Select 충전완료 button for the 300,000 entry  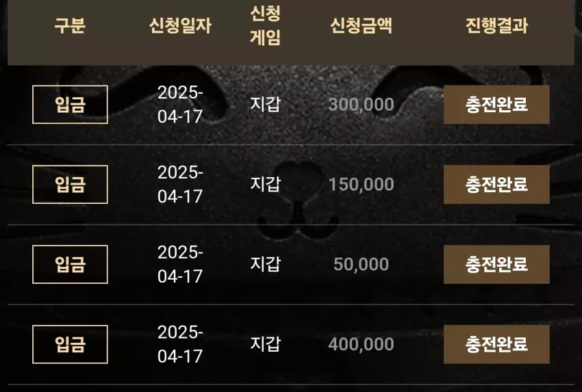pos(496,104)
